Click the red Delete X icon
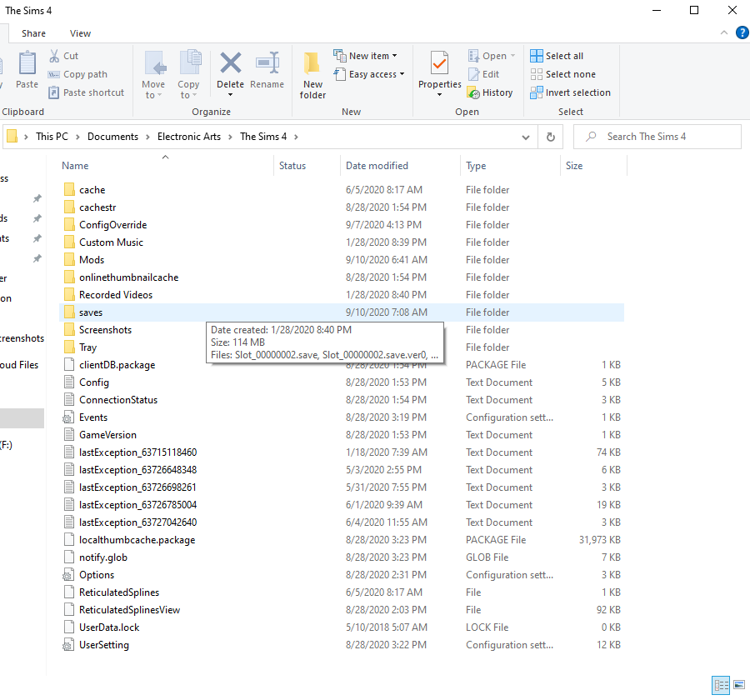This screenshot has width=750, height=700. click(231, 62)
